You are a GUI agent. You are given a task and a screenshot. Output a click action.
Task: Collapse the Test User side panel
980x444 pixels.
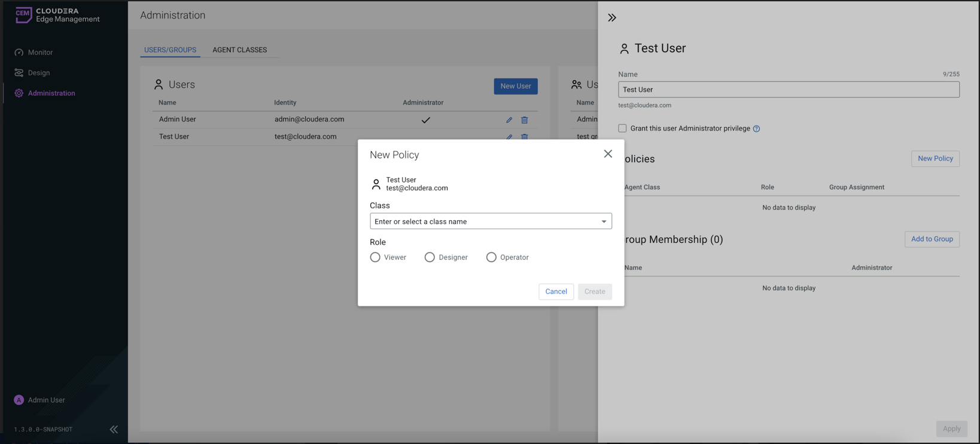[611, 18]
